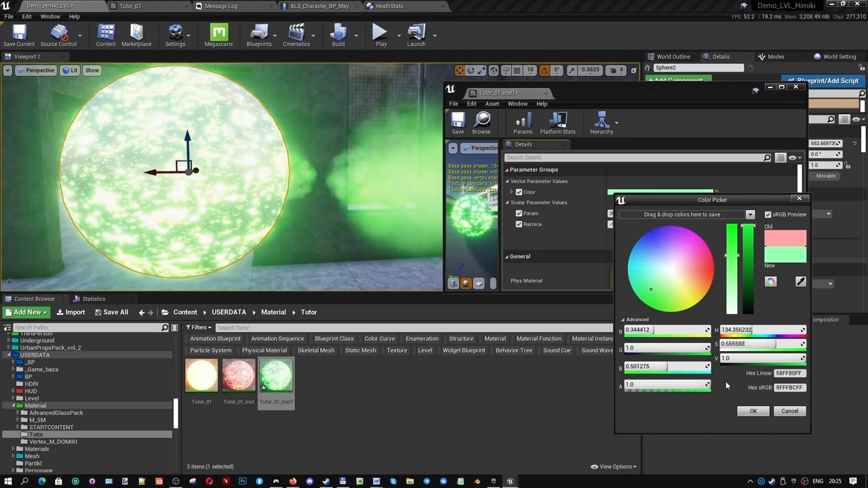Switch to the Modes tab
Image resolution: width=868 pixels, height=488 pixels.
776,57
